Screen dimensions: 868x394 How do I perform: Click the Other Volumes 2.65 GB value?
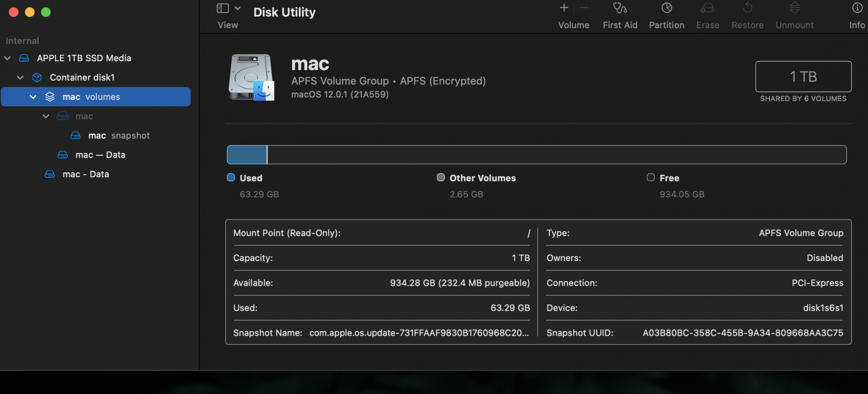pyautogui.click(x=467, y=194)
